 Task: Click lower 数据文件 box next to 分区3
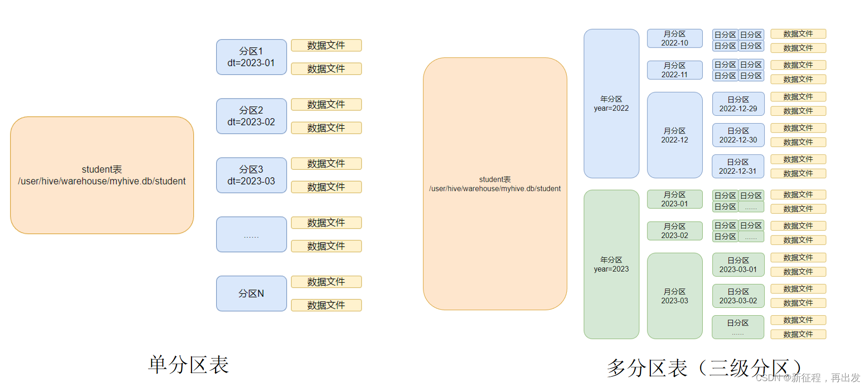(326, 187)
